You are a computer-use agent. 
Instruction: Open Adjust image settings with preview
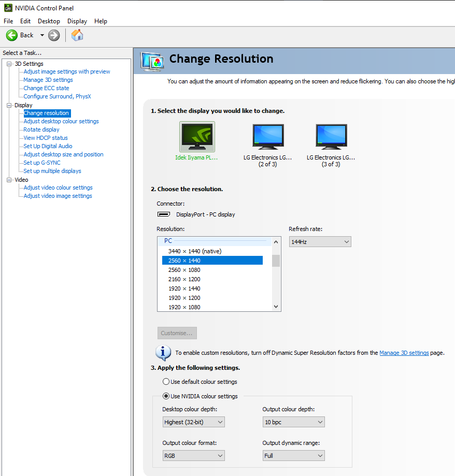click(67, 71)
